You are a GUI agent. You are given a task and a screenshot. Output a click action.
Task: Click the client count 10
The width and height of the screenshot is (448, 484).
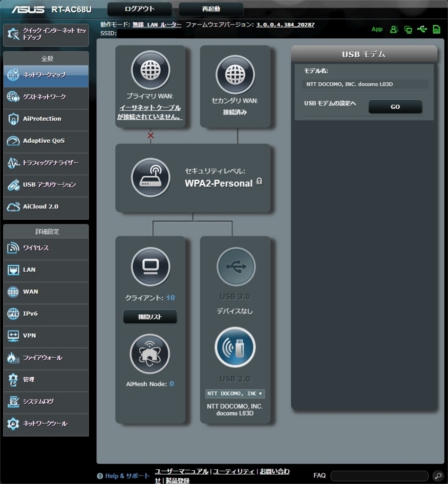tap(170, 298)
